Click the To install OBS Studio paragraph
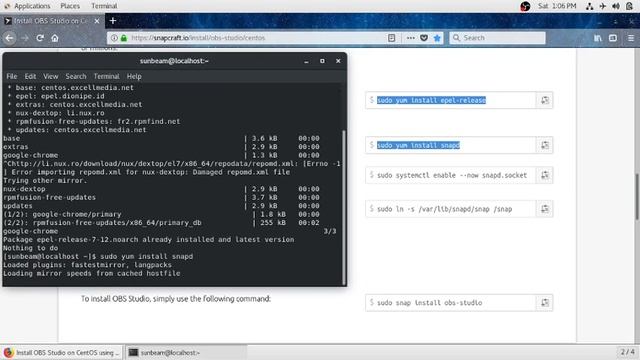Screen dimensions: 640x360 (176, 299)
